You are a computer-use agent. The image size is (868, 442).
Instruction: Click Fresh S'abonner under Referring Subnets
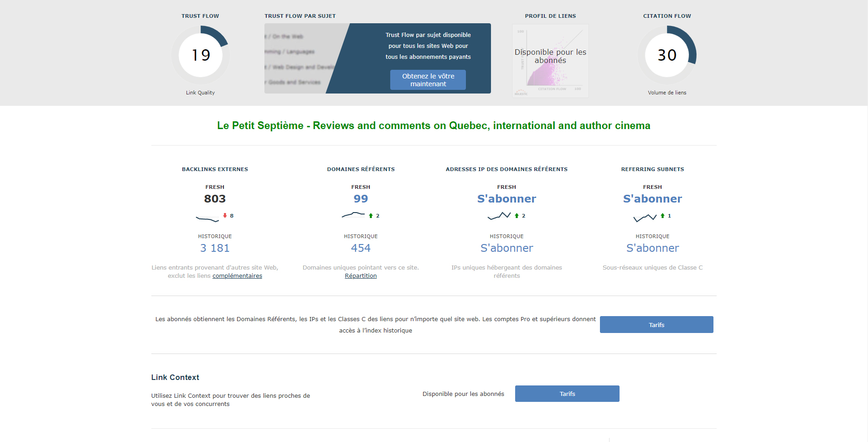(652, 199)
